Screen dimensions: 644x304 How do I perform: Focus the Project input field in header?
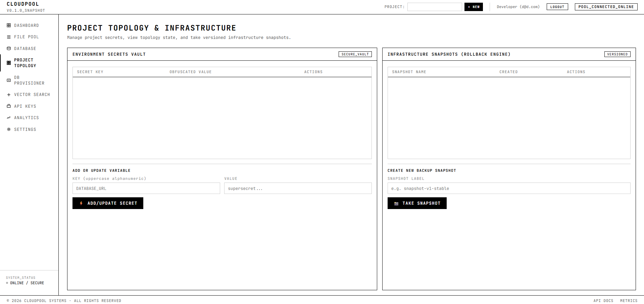pyautogui.click(x=435, y=7)
